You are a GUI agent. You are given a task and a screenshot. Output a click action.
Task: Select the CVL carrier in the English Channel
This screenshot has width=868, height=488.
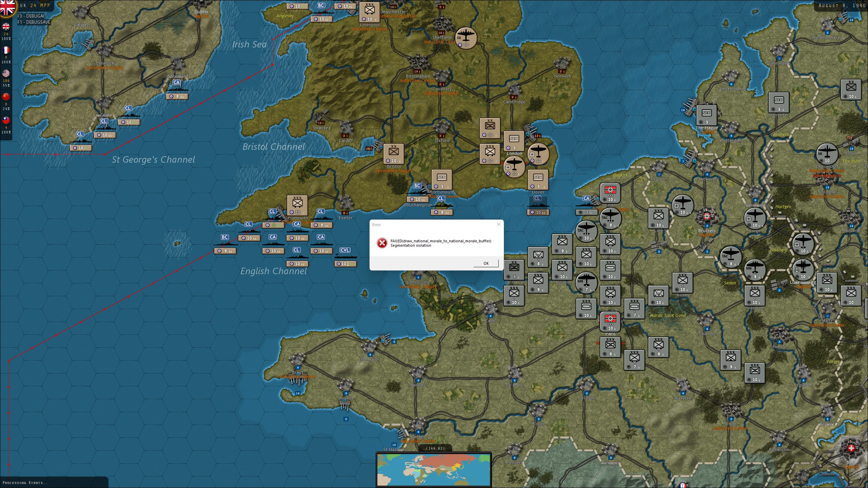click(345, 257)
